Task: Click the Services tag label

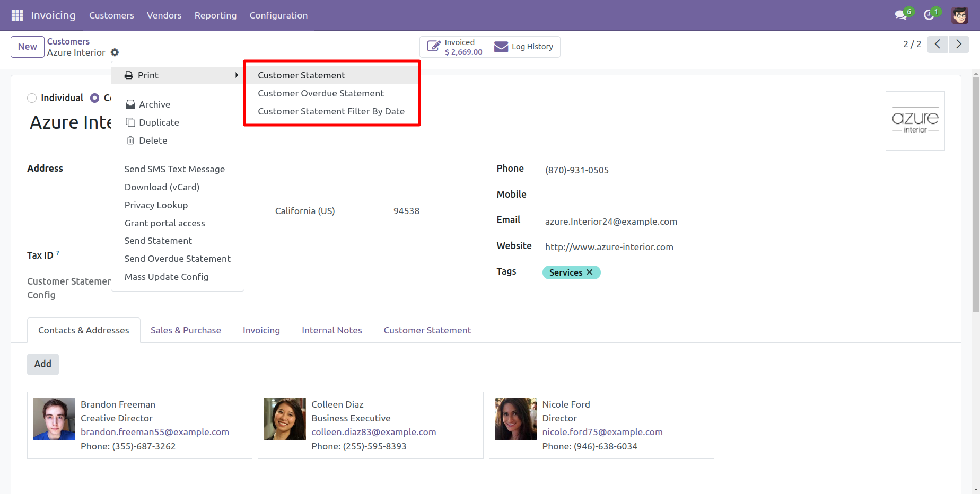Action: (x=566, y=272)
